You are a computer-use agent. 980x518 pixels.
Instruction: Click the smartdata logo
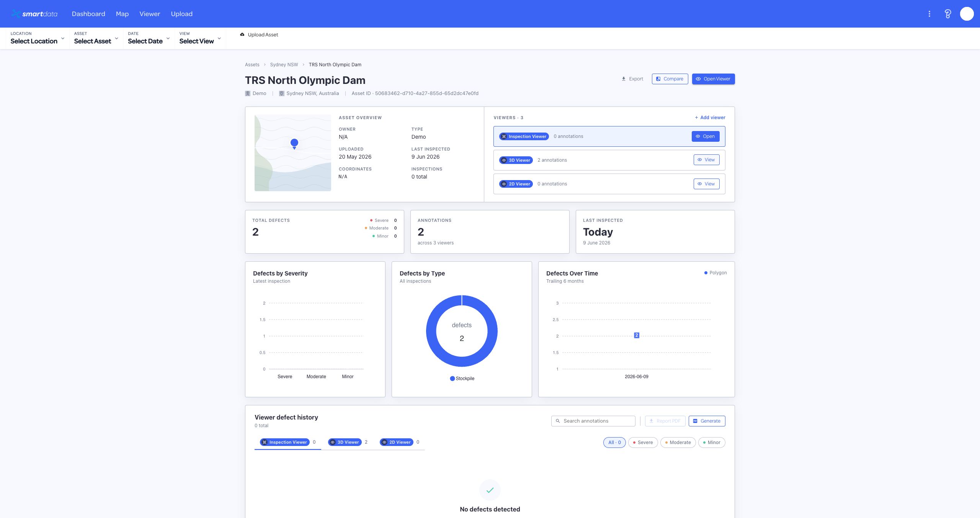tap(34, 14)
